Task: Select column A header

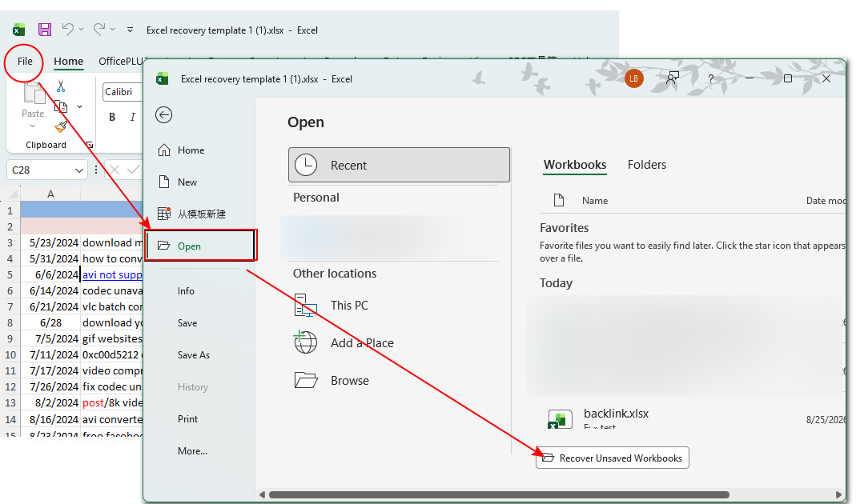Action: (x=50, y=194)
